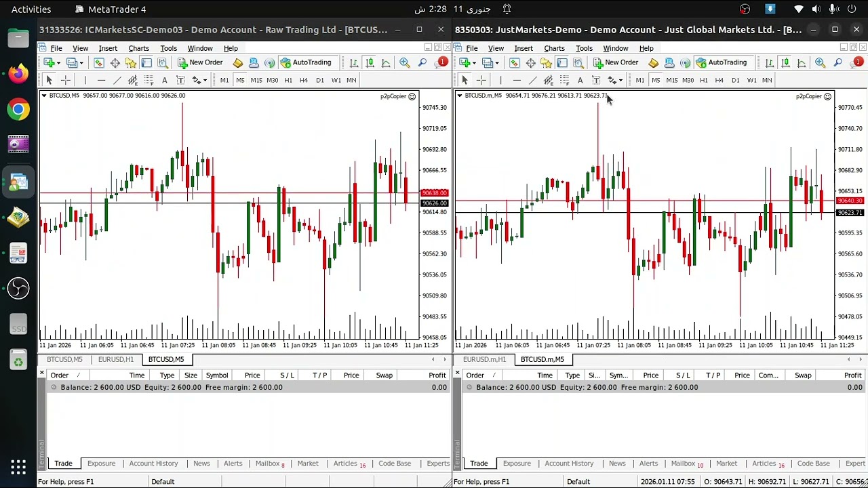Viewport: 868px width, 488px height.
Task: Open Google Chrome from the dock
Action: [18, 109]
